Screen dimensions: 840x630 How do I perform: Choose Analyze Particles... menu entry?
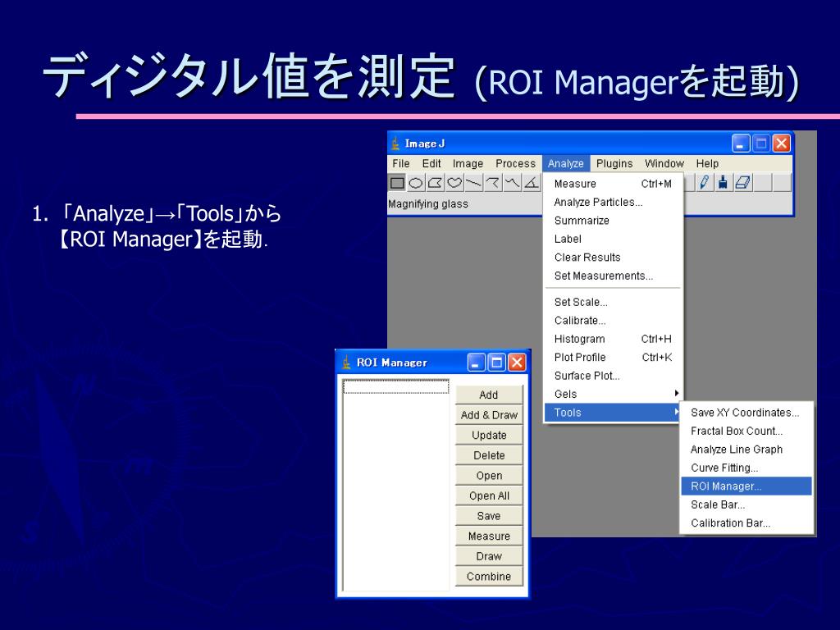614,202
